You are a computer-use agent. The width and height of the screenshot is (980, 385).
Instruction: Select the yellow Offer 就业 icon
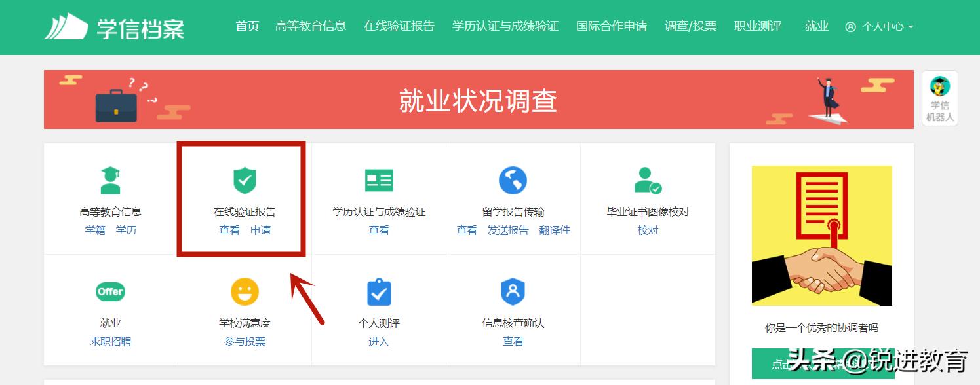pos(110,291)
